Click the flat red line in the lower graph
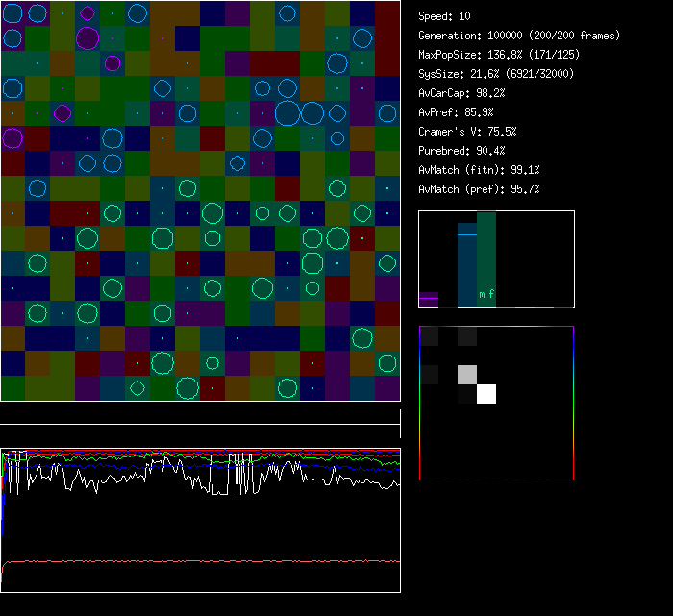The height and width of the screenshot is (616, 673). click(x=200, y=560)
